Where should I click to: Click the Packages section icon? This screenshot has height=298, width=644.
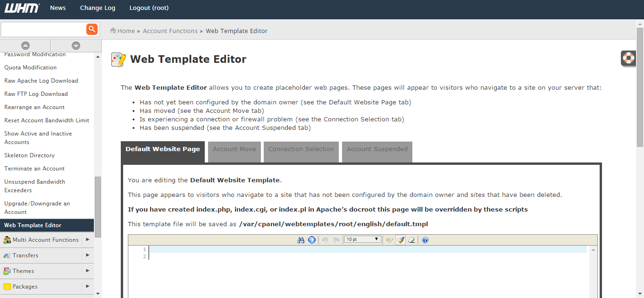click(7, 287)
